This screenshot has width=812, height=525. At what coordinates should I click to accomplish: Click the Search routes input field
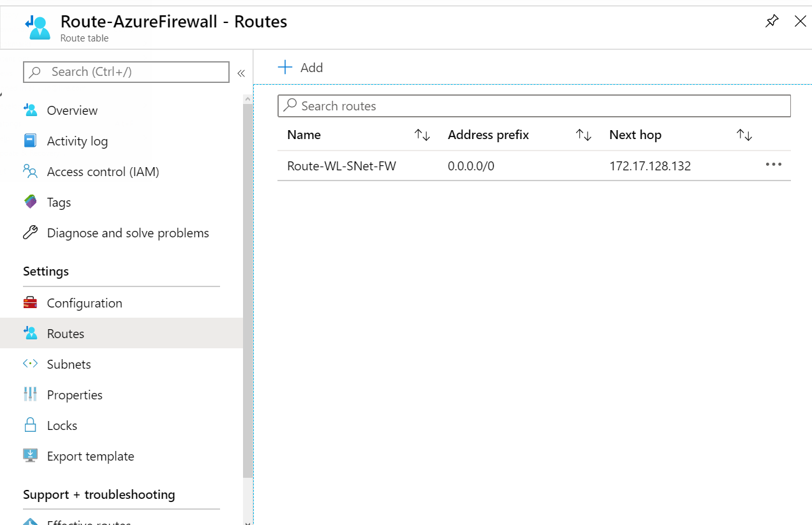coord(534,106)
